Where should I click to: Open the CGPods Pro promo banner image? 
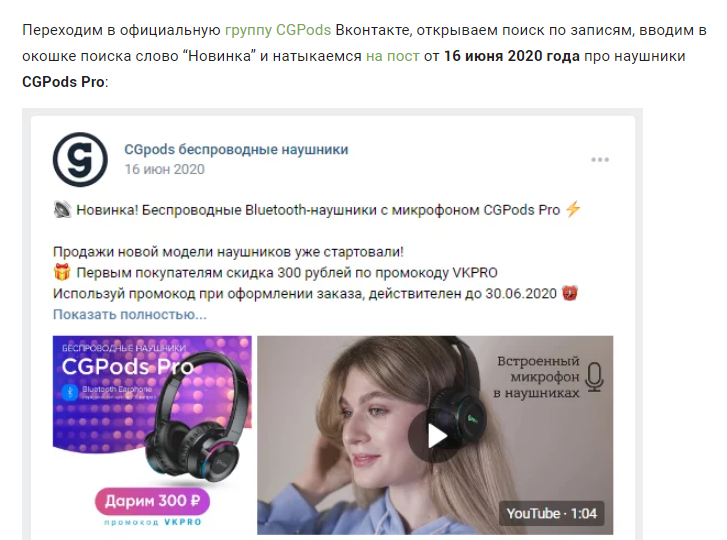(x=152, y=435)
